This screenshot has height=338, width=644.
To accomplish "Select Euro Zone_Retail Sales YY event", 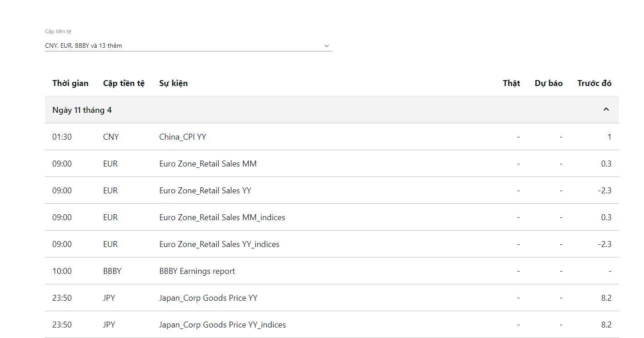I will pos(205,191).
